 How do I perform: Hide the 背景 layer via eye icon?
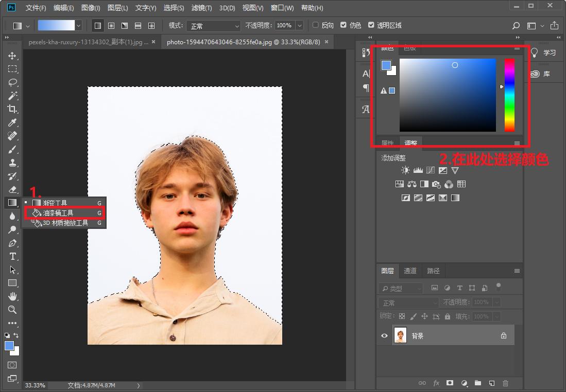pos(384,336)
